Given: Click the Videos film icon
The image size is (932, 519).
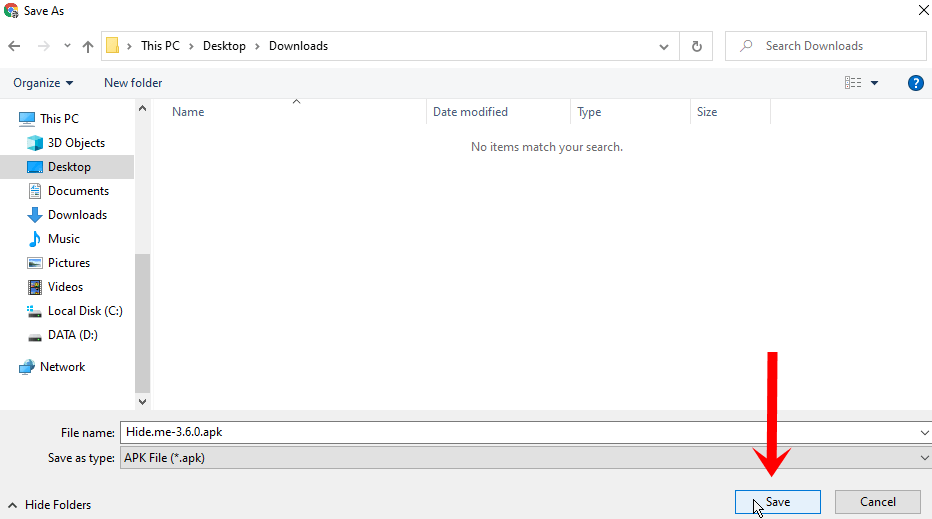Looking at the screenshot, I should pyautogui.click(x=35, y=287).
